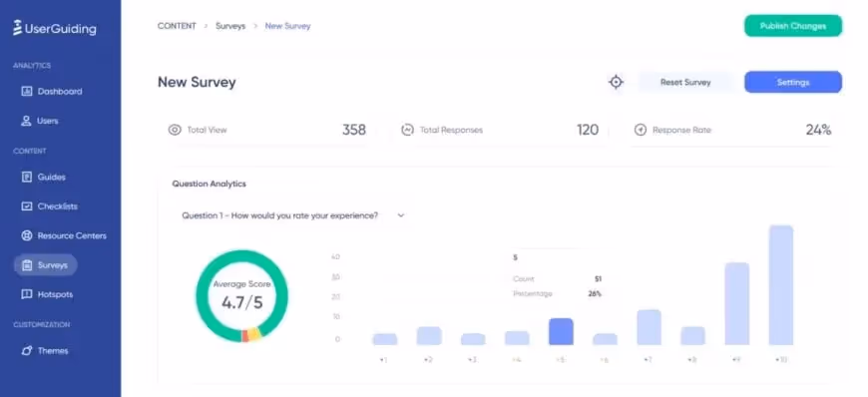Select the tallest bar for score 10

(x=781, y=285)
